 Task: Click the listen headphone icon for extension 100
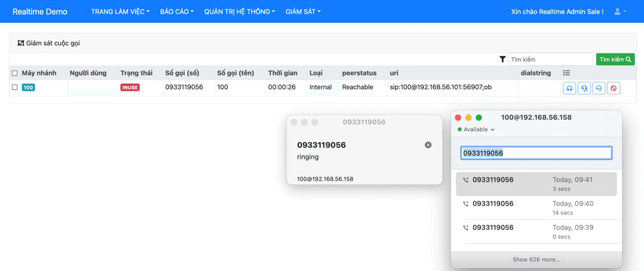569,88
